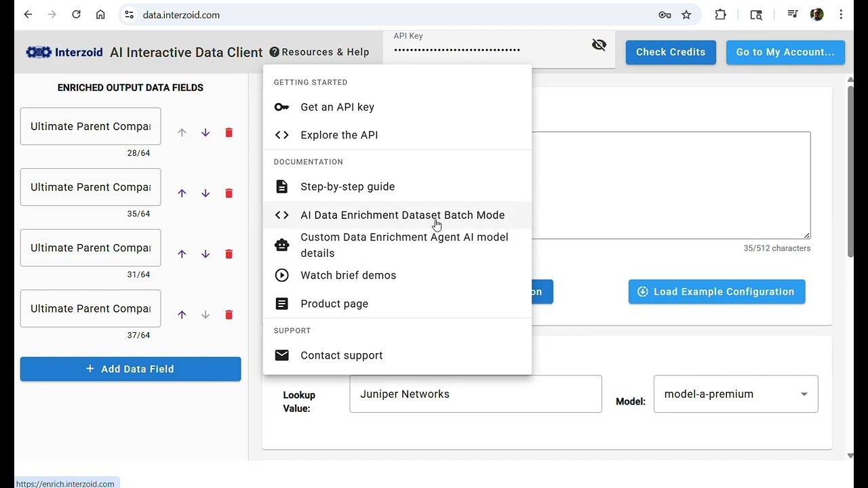Click the Lookup Value input field

[x=475, y=394]
